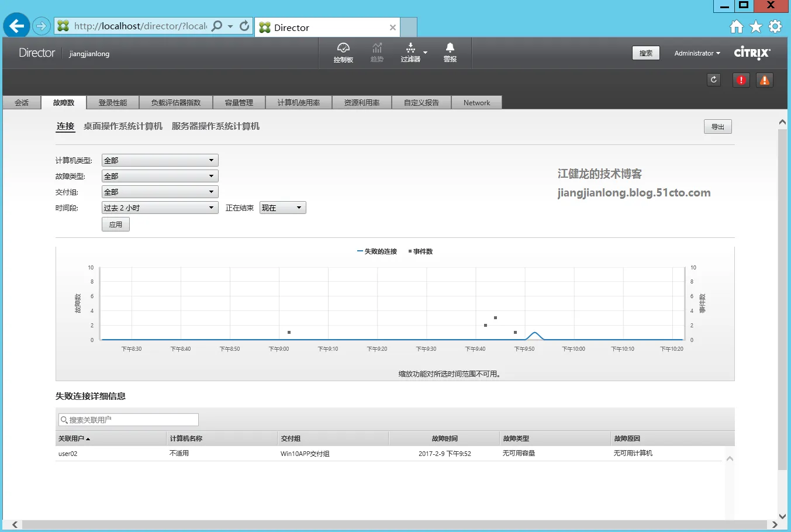This screenshot has height=532, width=791.
Task: Click the browser forward arrow
Action: click(x=41, y=26)
